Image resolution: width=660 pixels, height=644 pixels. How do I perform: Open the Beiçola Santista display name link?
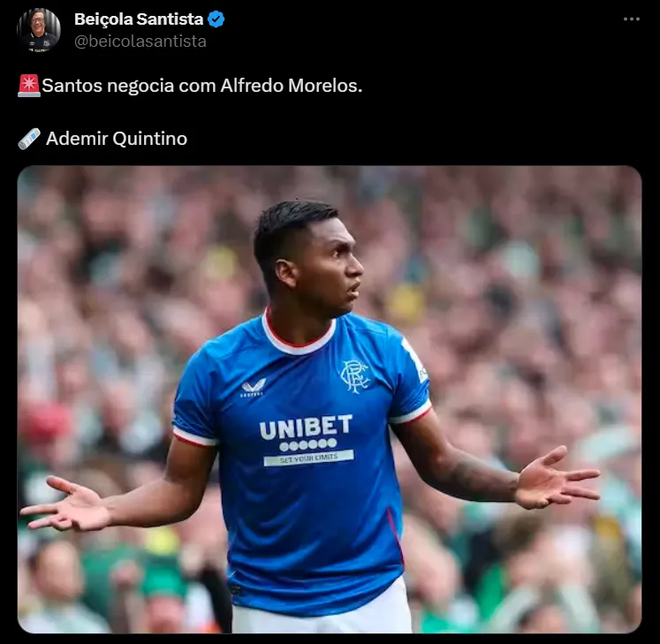click(x=139, y=19)
